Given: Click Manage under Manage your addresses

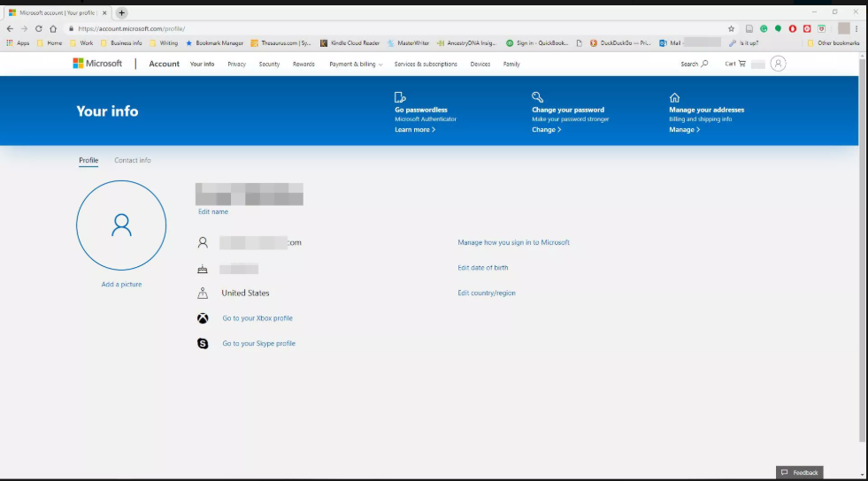Looking at the screenshot, I should click(684, 129).
